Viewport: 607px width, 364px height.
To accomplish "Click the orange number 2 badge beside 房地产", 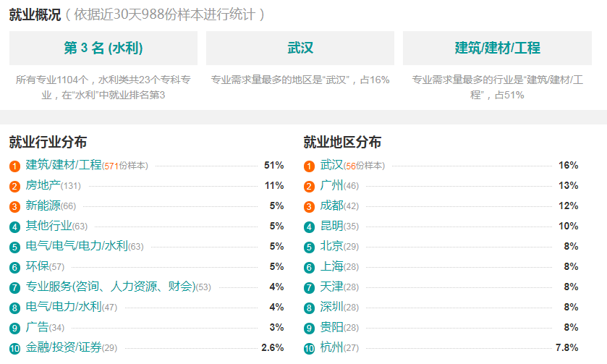I will point(14,186).
